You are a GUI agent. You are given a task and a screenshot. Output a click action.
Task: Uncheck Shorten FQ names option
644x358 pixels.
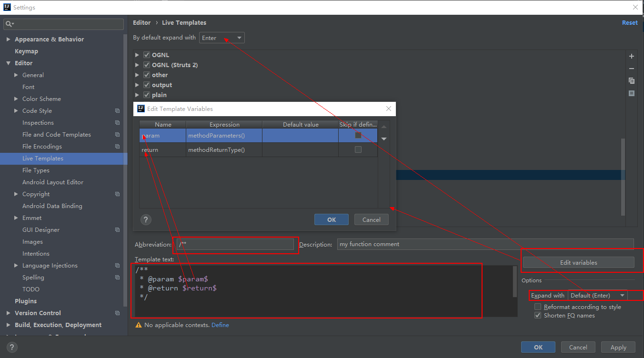pyautogui.click(x=538, y=316)
